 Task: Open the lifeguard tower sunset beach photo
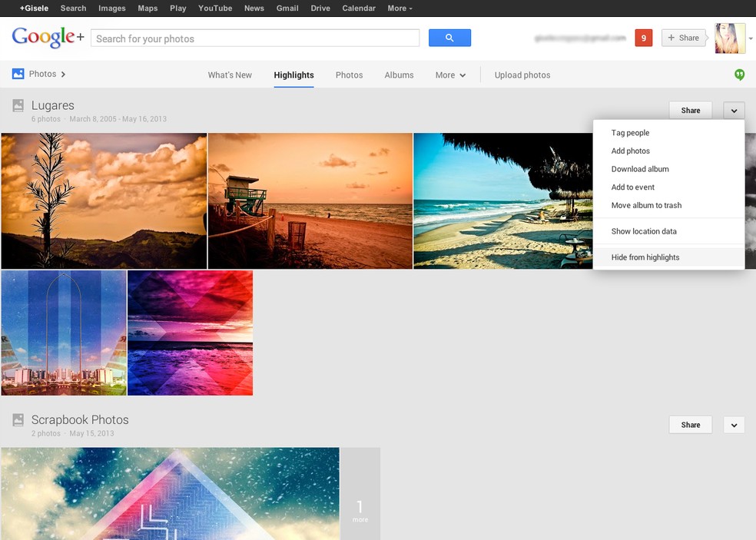point(310,200)
